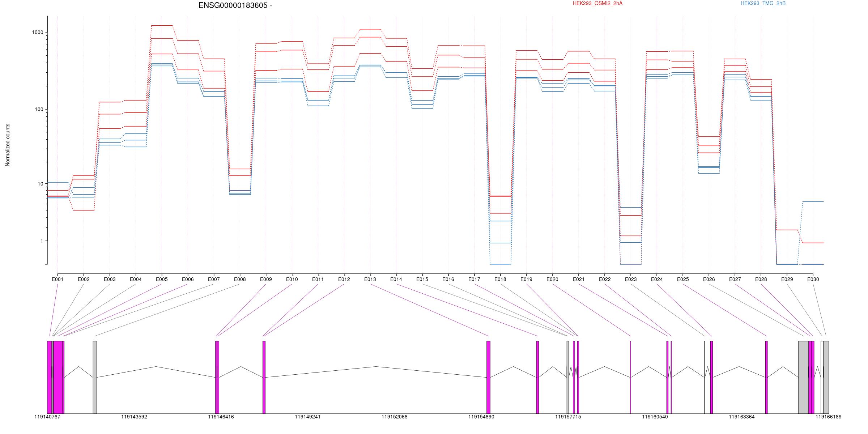Click exon label E022

tap(605, 279)
